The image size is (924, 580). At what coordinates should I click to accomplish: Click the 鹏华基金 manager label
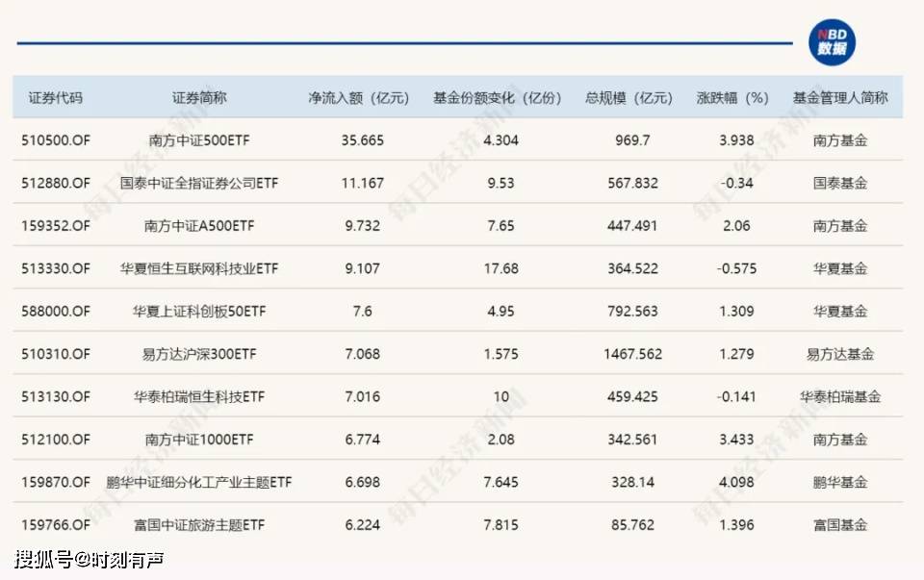(841, 482)
